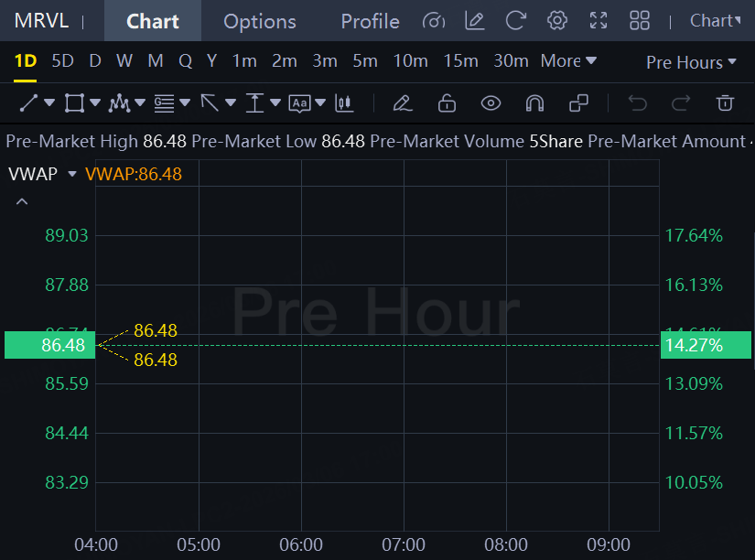Image resolution: width=755 pixels, height=560 pixels.
Task: Switch to the Profile tab
Action: pos(370,22)
